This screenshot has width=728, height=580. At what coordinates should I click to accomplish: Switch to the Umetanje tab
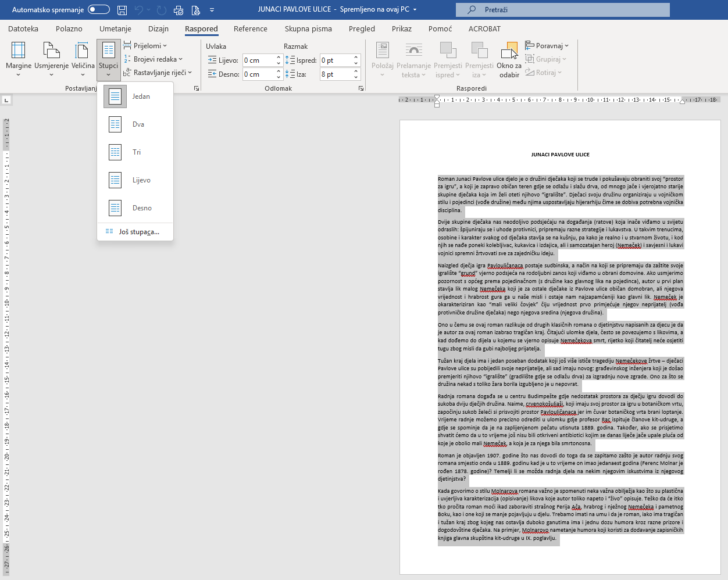click(x=115, y=28)
